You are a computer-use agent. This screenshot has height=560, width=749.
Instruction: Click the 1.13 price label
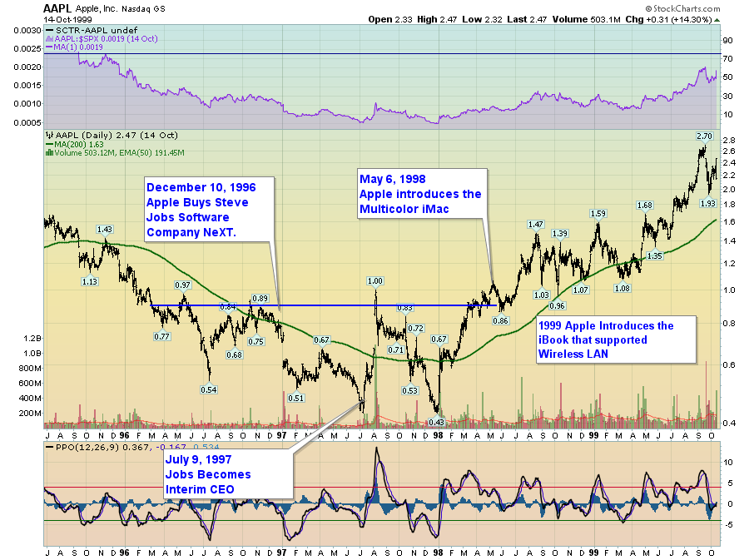click(89, 282)
